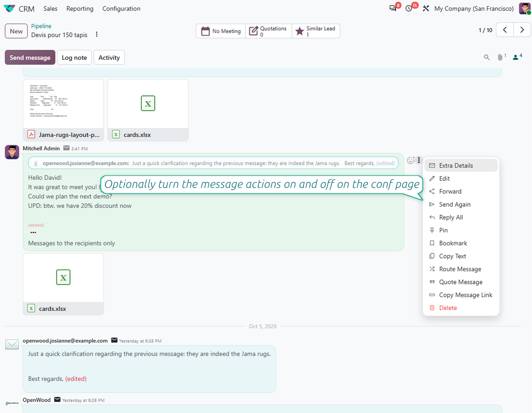
Task: Choose Quote Message from the menu
Action: pyautogui.click(x=461, y=282)
